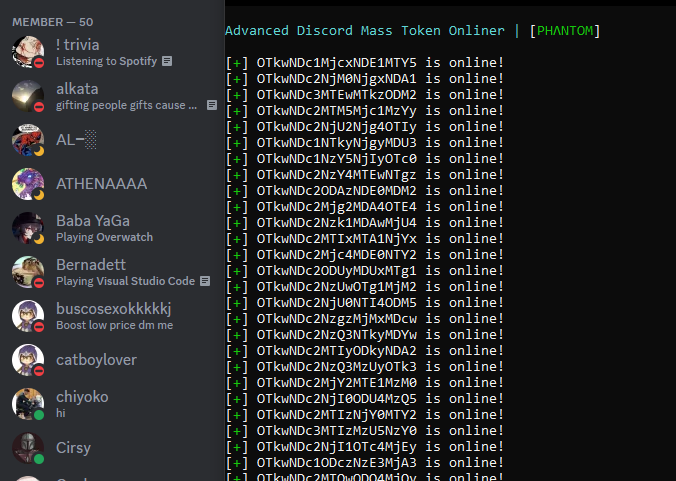
Task: Open ! trivia's avatar in member list
Action: pos(28,52)
